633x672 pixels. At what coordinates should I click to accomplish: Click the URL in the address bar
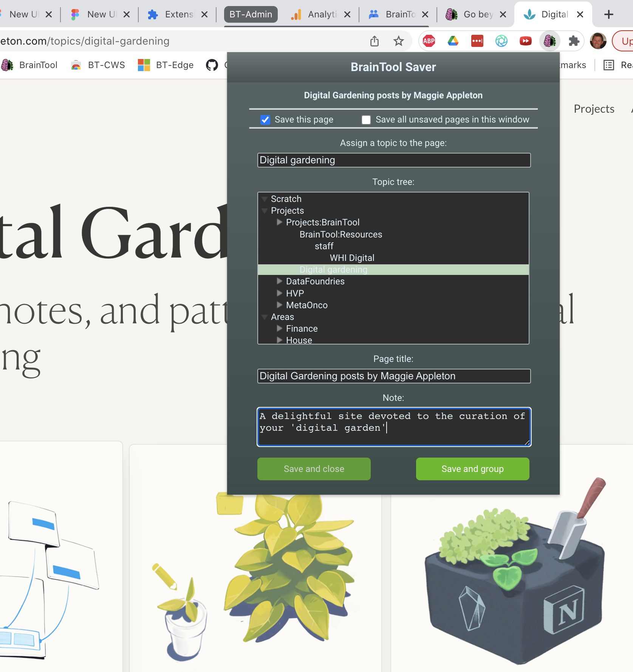click(85, 41)
